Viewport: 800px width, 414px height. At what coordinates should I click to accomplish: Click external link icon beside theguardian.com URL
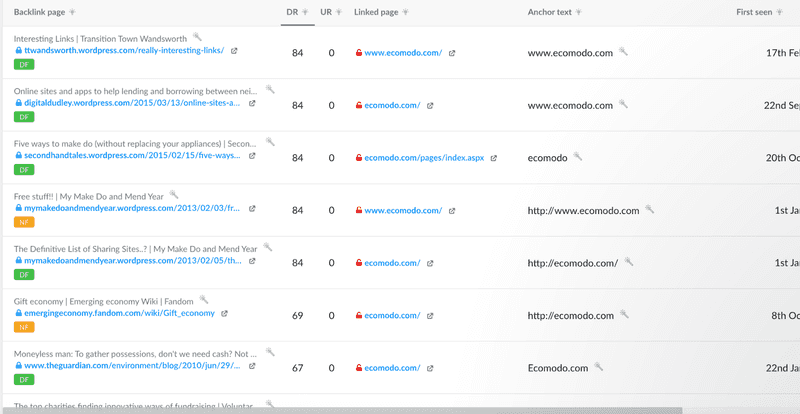(x=252, y=366)
